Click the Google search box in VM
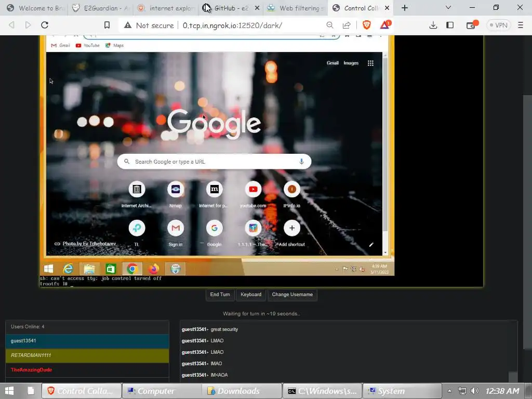The width and height of the screenshot is (532, 399). (x=214, y=162)
